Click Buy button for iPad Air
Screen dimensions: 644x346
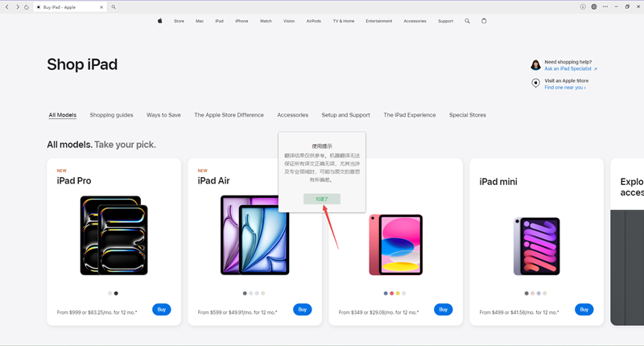(303, 310)
